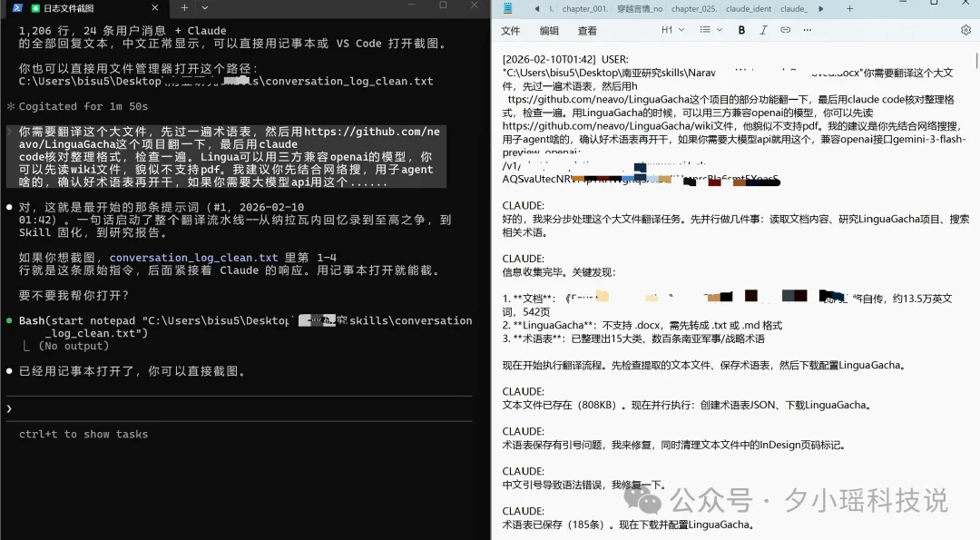The width and height of the screenshot is (980, 540).
Task: Click the forward tab-overflow arrow
Action: point(820,8)
